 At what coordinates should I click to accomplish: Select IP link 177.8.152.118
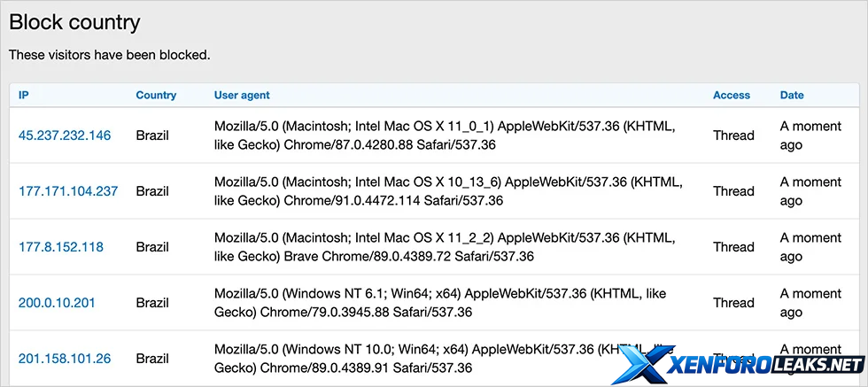click(61, 247)
